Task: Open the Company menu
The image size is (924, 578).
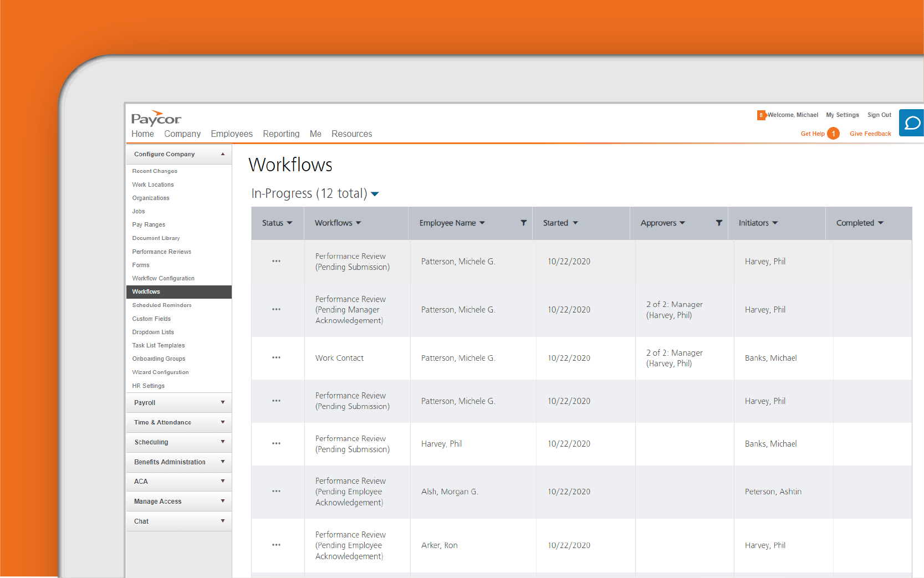Action: (x=182, y=134)
